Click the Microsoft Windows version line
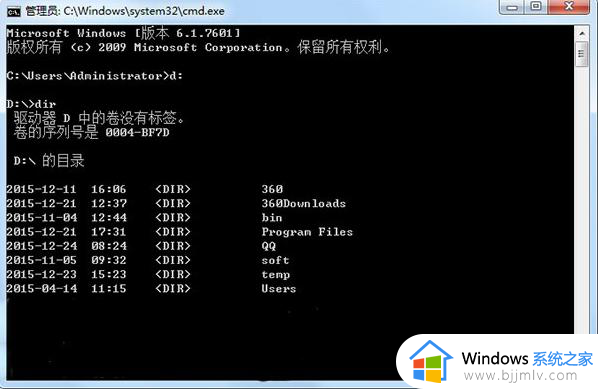 (x=123, y=33)
